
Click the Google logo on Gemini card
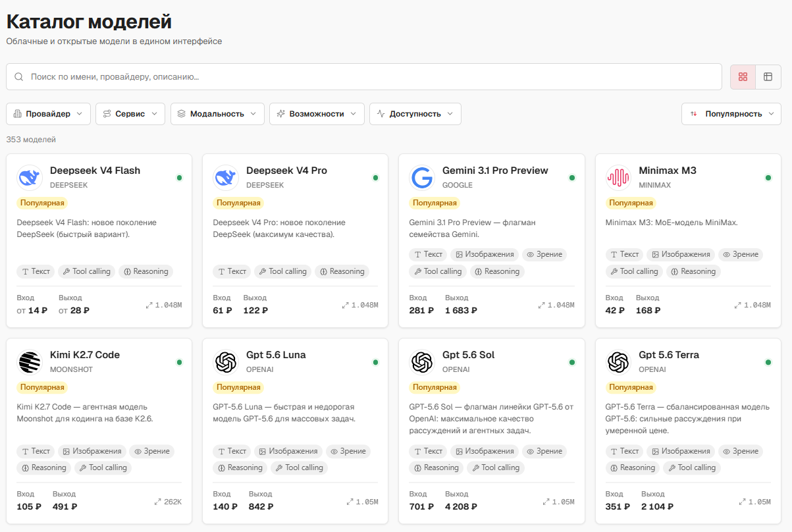pos(422,178)
